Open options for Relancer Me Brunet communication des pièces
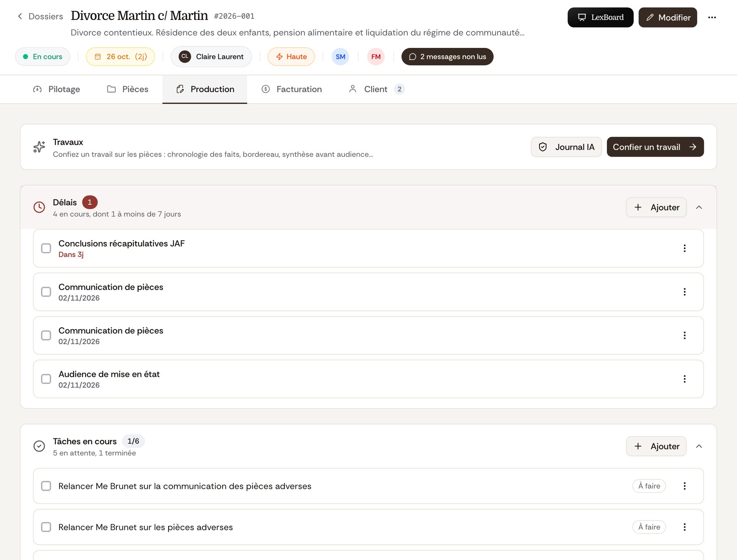 point(685,486)
